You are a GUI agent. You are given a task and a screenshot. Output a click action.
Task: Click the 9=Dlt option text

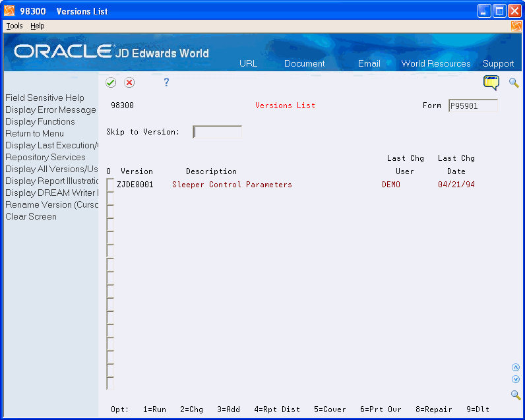[478, 409]
